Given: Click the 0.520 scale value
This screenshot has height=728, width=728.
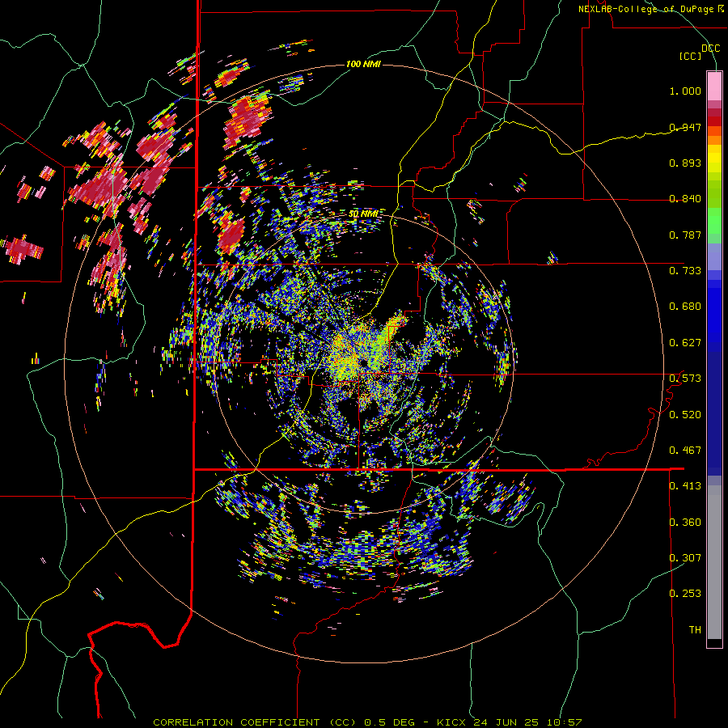Looking at the screenshot, I should coord(685,415).
